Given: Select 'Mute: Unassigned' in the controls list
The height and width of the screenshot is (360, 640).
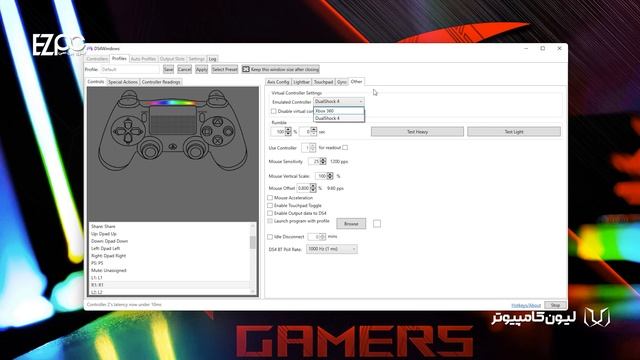Looking at the screenshot, I should point(169,270).
